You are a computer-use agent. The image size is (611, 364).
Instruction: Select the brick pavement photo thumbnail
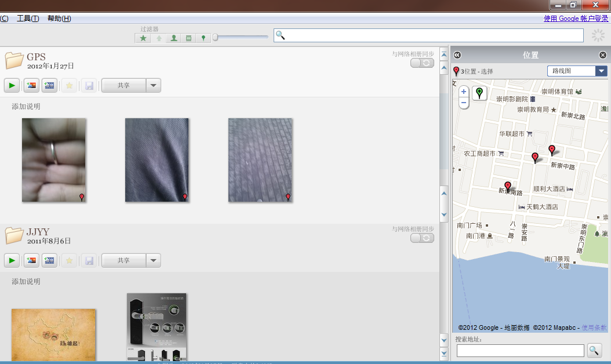tap(260, 160)
